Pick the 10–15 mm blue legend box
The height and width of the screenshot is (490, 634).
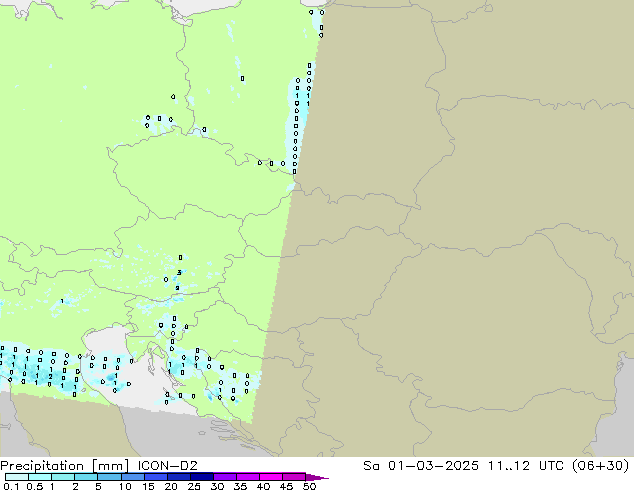pyautogui.click(x=132, y=477)
